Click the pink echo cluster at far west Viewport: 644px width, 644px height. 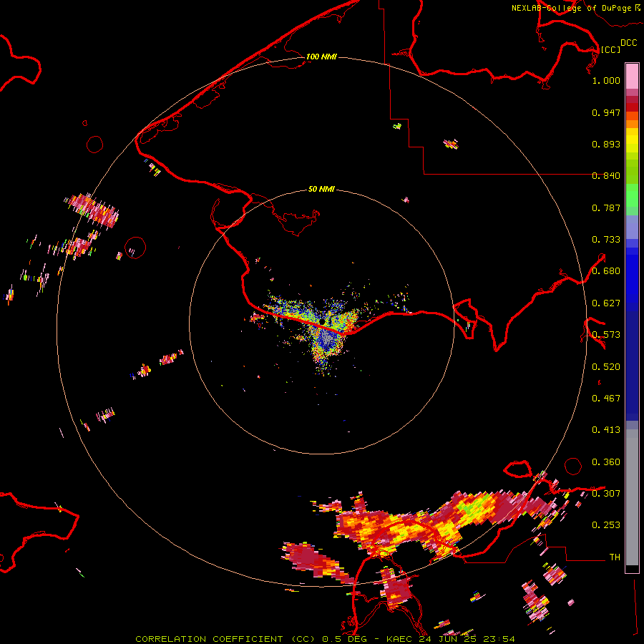tap(94, 210)
